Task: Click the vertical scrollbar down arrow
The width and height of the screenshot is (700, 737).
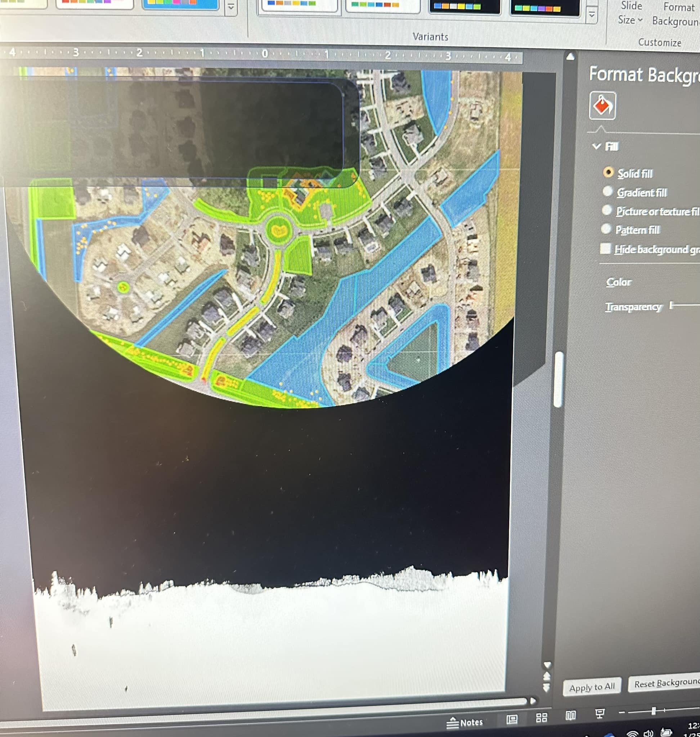Action: pyautogui.click(x=547, y=664)
